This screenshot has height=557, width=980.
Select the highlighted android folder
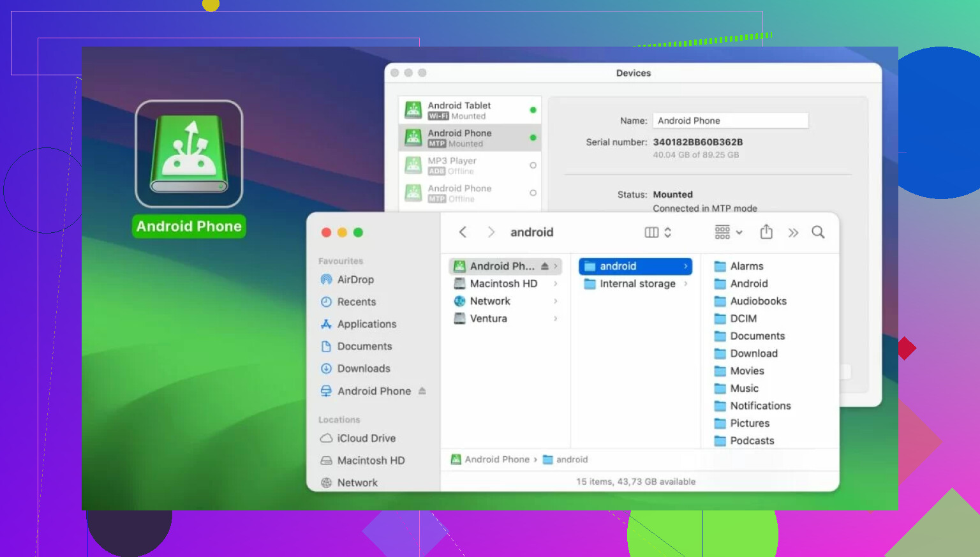tap(635, 266)
